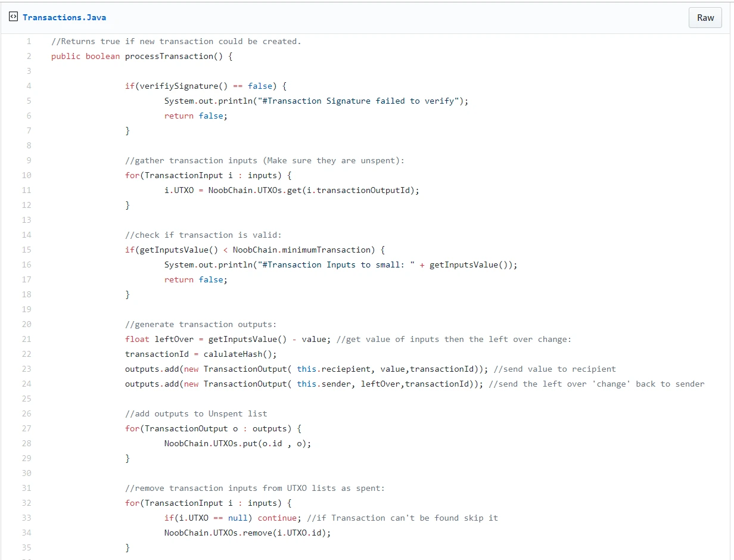Screen dimensions: 734x560
Task: Select line number 4
Action: pyautogui.click(x=29, y=86)
